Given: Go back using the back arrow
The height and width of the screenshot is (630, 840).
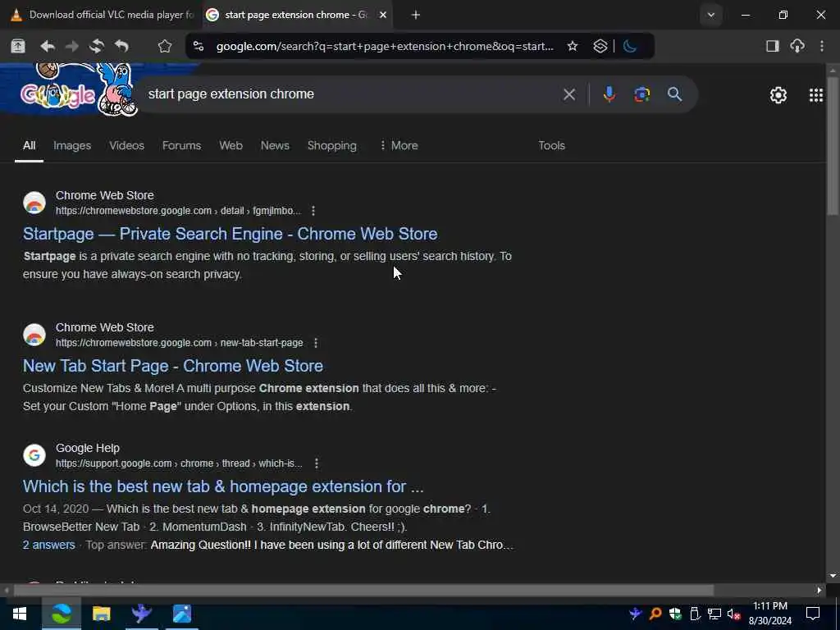Looking at the screenshot, I should [x=47, y=47].
